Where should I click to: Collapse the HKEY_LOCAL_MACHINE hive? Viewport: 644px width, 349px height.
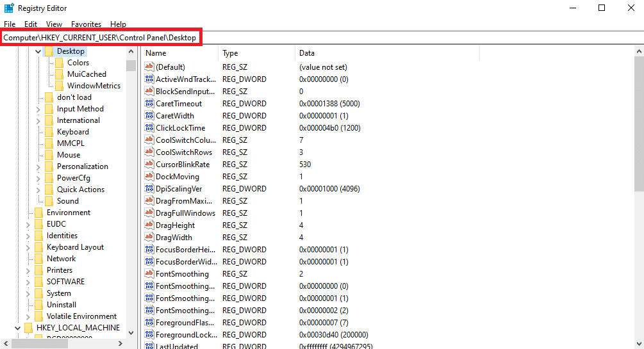coord(18,328)
